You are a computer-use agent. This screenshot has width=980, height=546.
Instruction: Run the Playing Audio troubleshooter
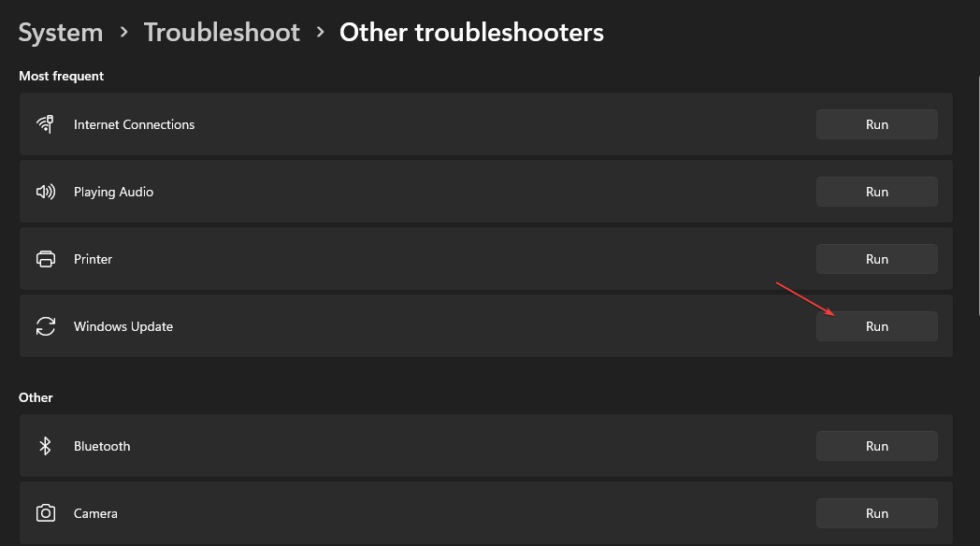(x=876, y=192)
